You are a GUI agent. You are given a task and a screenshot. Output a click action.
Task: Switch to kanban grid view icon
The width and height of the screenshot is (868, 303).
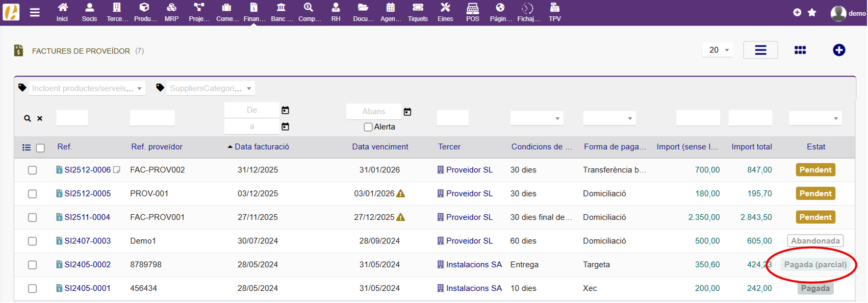(800, 50)
